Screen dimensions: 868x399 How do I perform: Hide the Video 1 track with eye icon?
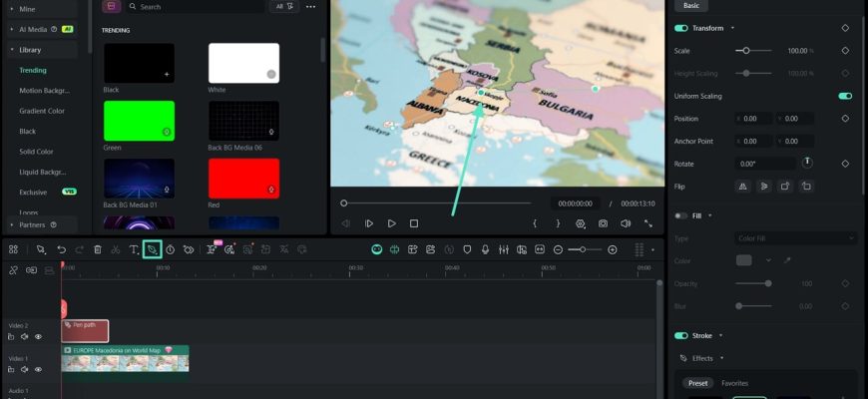pyautogui.click(x=38, y=369)
